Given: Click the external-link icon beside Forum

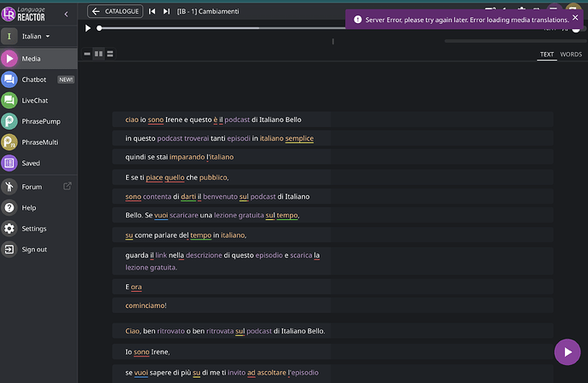Looking at the screenshot, I should pos(67,186).
